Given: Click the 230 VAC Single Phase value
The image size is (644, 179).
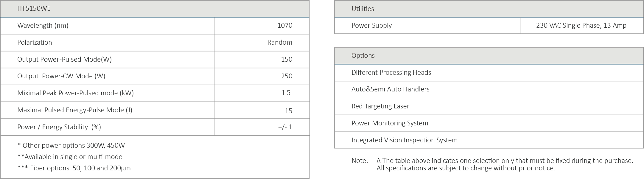Looking at the screenshot, I should 581,26.
